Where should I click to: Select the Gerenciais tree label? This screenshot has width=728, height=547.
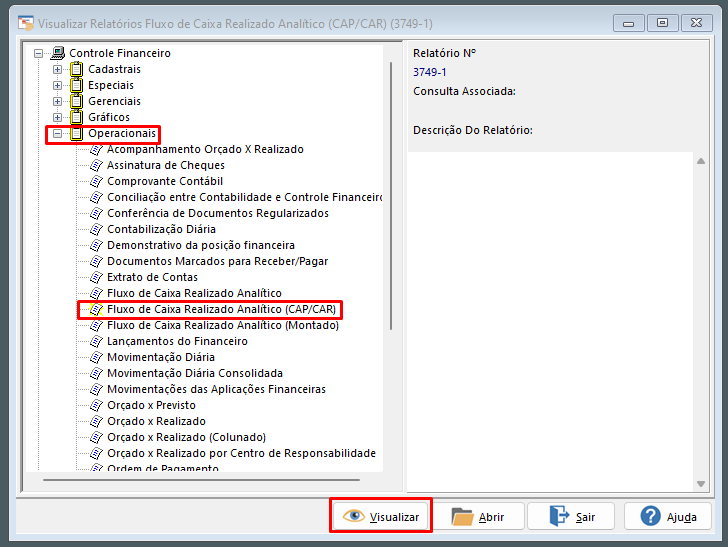[x=114, y=101]
